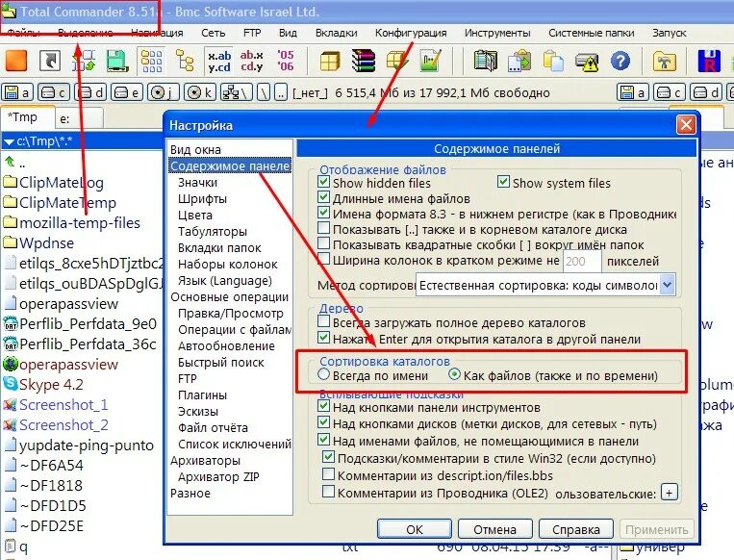Open network neighborhood drive button
This screenshot has height=560, width=734.
click(237, 92)
